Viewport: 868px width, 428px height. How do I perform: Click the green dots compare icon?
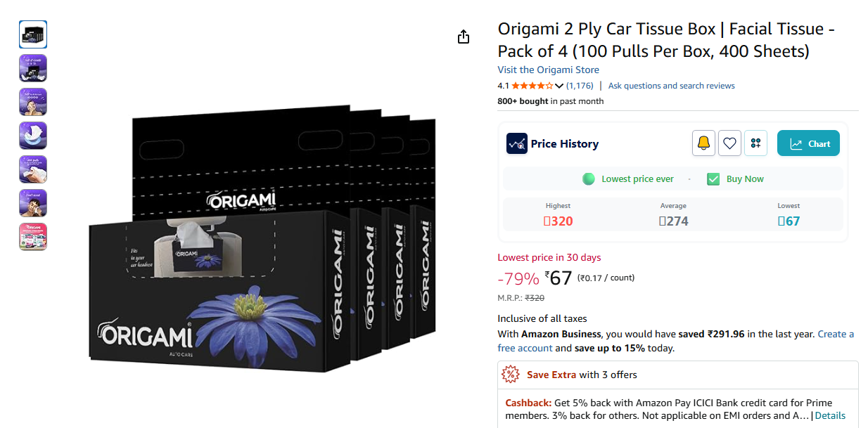755,143
